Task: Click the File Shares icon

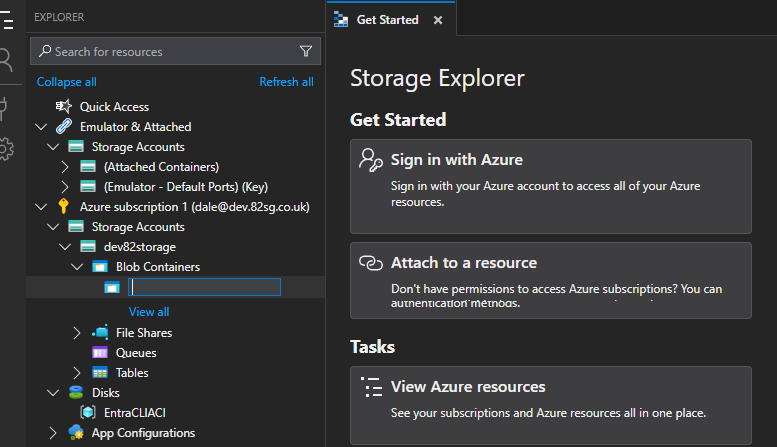Action: pyautogui.click(x=100, y=333)
